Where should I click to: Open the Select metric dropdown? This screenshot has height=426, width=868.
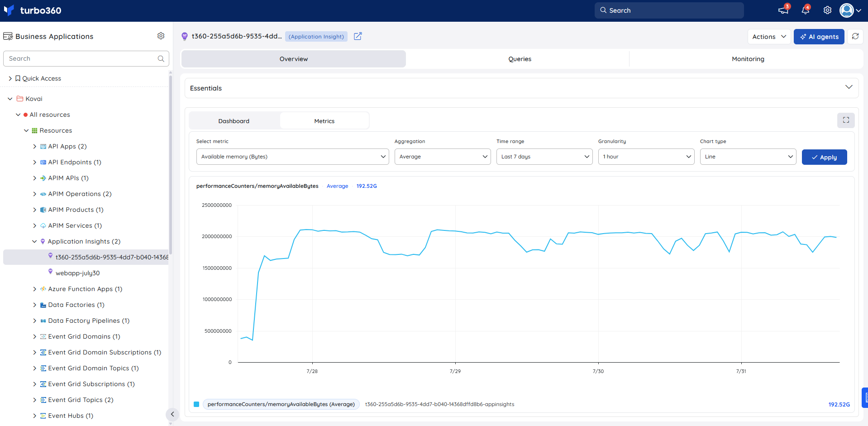[x=292, y=157]
